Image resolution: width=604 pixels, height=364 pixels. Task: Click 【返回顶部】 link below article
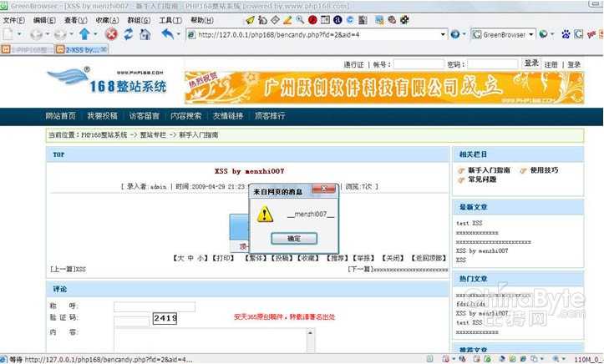(429, 258)
